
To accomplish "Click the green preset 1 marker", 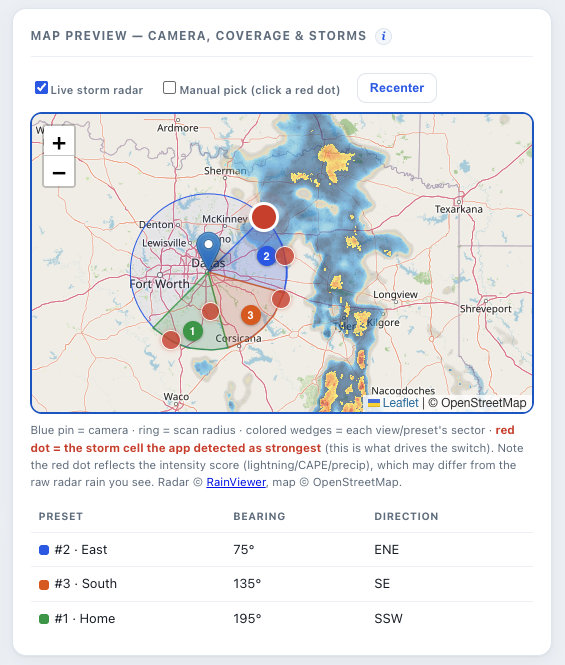I will [193, 331].
